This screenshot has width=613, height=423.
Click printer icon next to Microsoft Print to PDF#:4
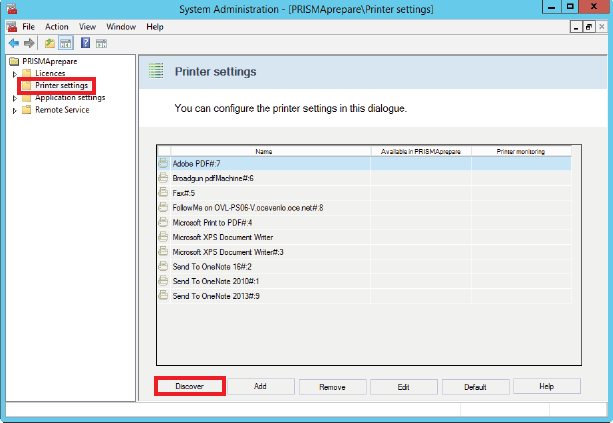point(163,222)
